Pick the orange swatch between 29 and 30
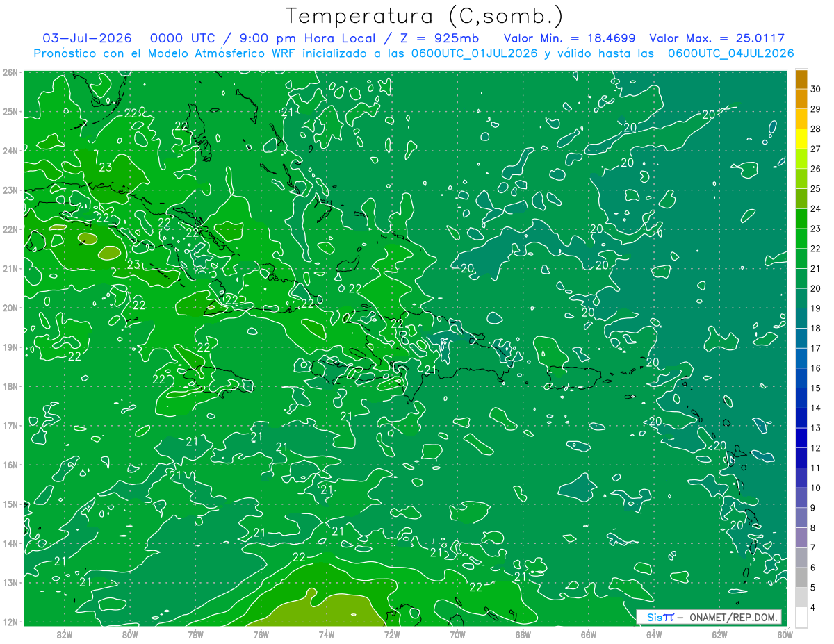This screenshot has width=834, height=644. (801, 99)
